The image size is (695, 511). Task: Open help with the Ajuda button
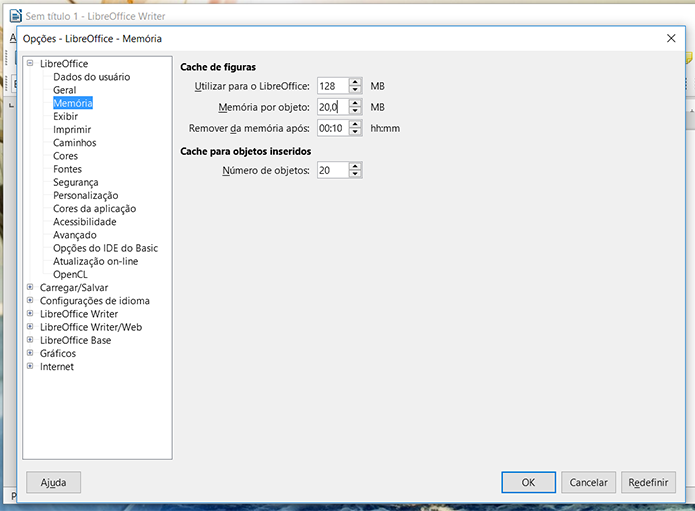click(x=53, y=482)
